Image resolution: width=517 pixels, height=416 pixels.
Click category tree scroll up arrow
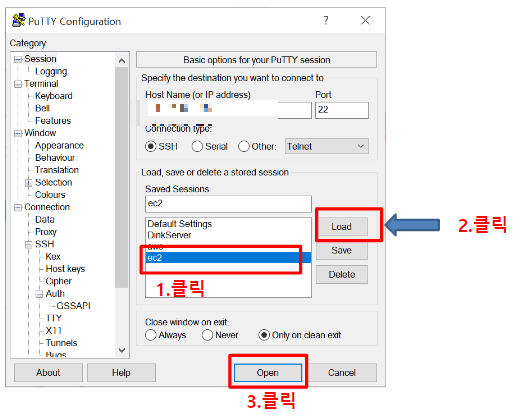click(x=122, y=61)
